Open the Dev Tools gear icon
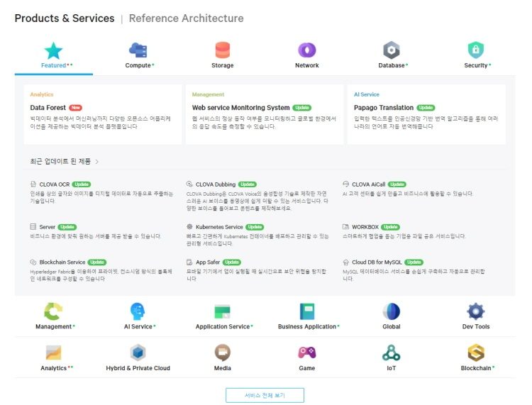This screenshot has width=532, height=405. tap(476, 311)
